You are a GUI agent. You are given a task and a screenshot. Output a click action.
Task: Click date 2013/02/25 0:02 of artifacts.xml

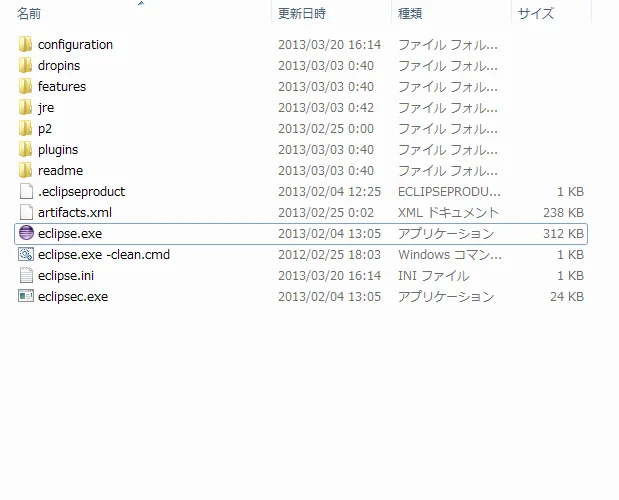click(326, 212)
